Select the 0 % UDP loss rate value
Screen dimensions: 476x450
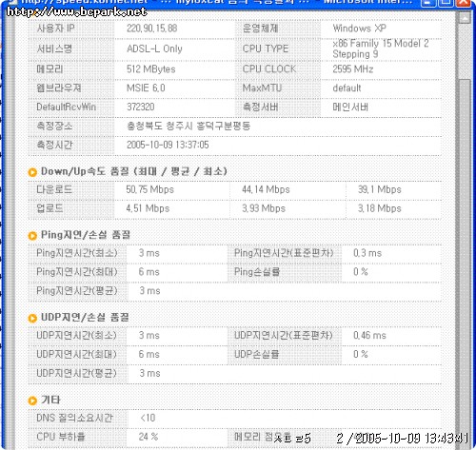point(361,355)
